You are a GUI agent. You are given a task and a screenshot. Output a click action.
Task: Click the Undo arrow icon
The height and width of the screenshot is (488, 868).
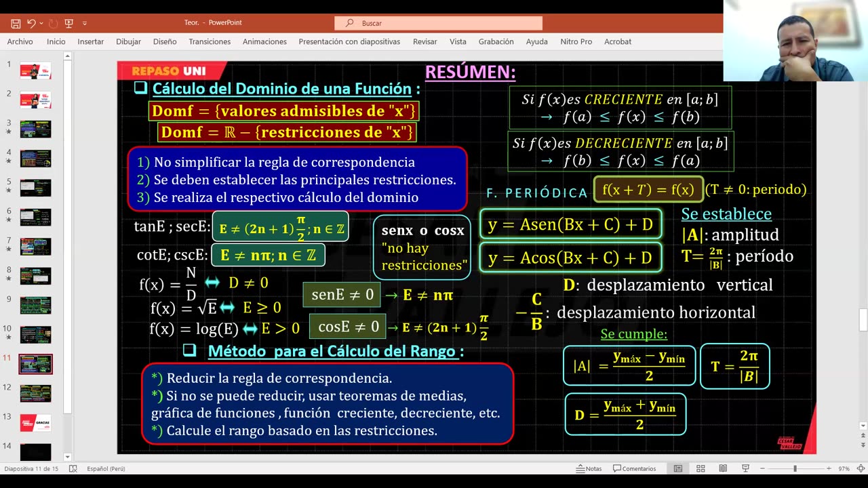[31, 23]
